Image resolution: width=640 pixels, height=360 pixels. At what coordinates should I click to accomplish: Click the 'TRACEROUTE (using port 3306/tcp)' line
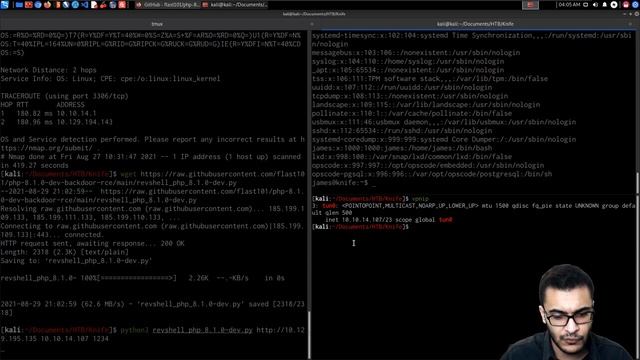coord(64,96)
